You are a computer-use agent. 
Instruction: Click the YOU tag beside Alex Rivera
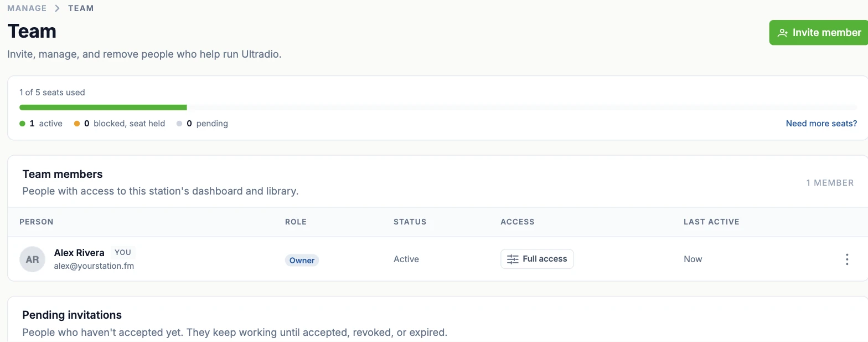click(x=123, y=252)
